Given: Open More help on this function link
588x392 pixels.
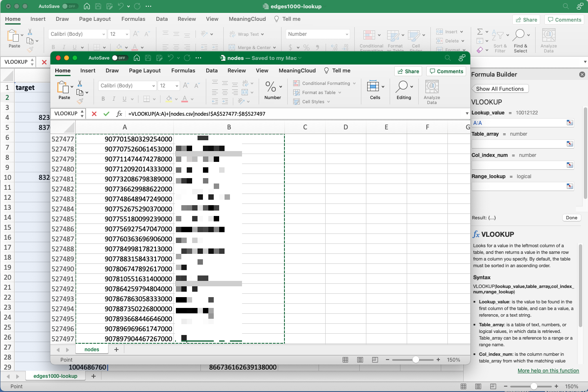Looking at the screenshot, I should coord(548,370).
